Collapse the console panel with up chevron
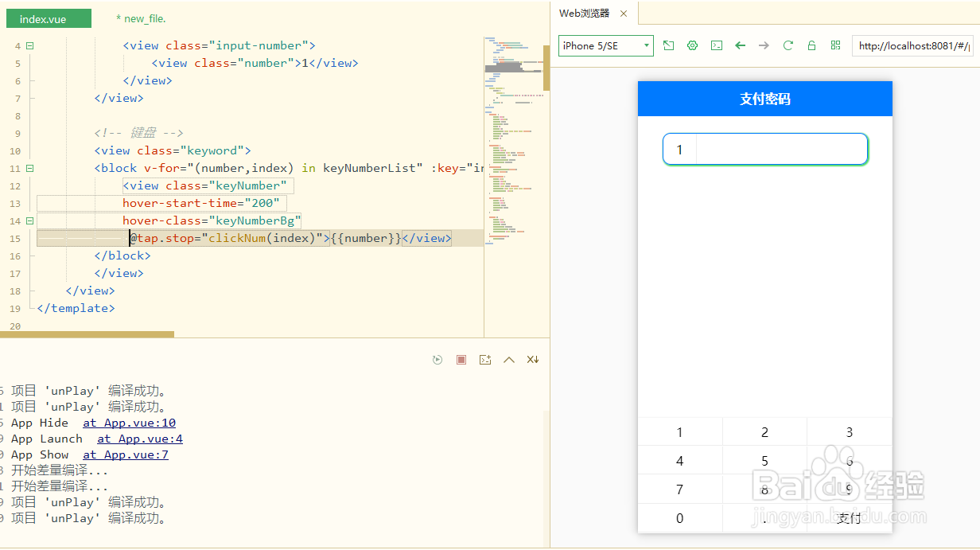 point(509,360)
